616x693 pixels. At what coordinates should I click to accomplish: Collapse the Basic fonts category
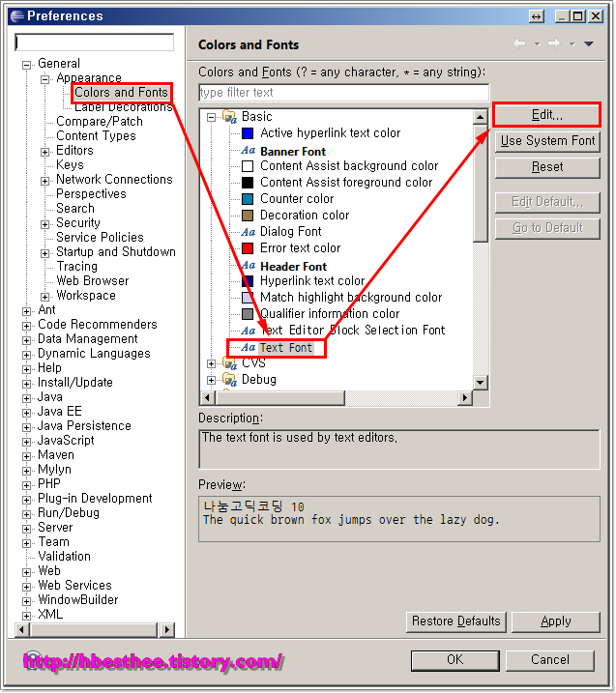click(212, 118)
